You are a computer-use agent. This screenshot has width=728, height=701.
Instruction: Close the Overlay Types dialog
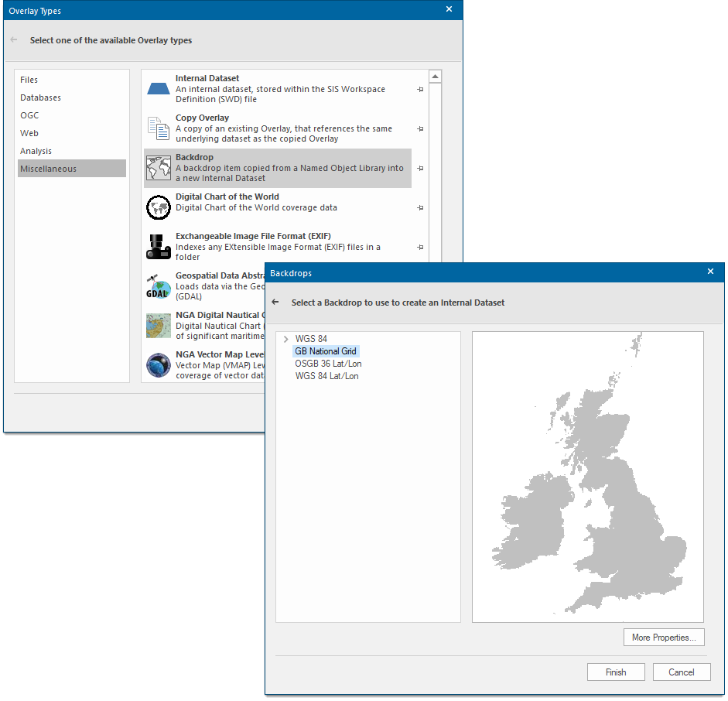449,9
